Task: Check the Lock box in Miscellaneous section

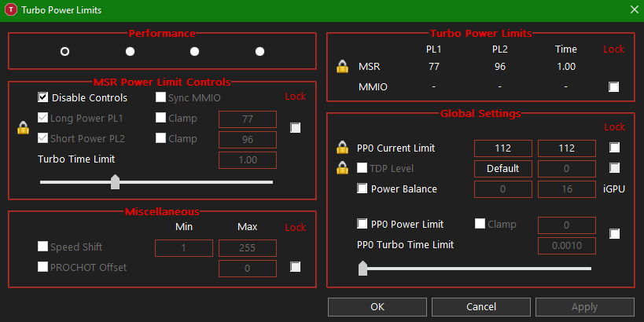Action: click(295, 266)
